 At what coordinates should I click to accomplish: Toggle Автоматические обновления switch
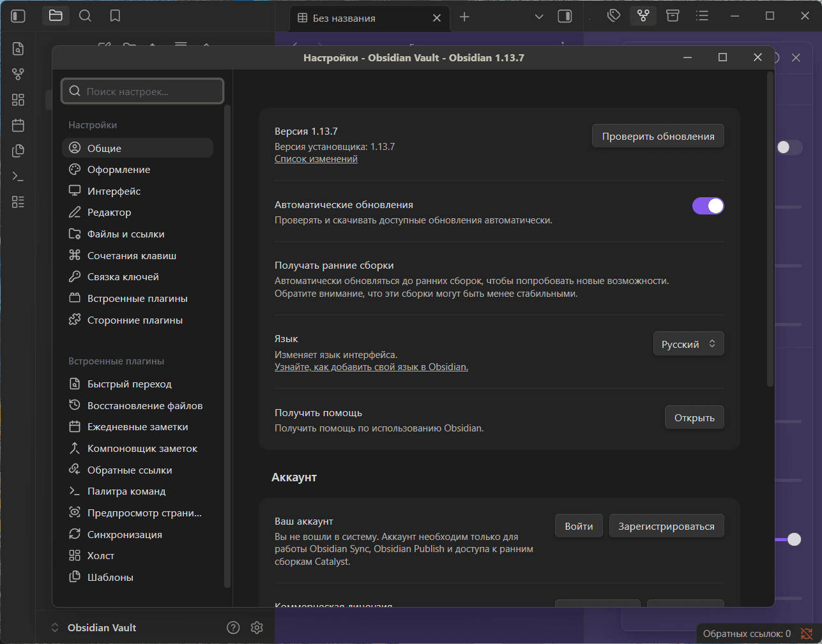tap(708, 206)
